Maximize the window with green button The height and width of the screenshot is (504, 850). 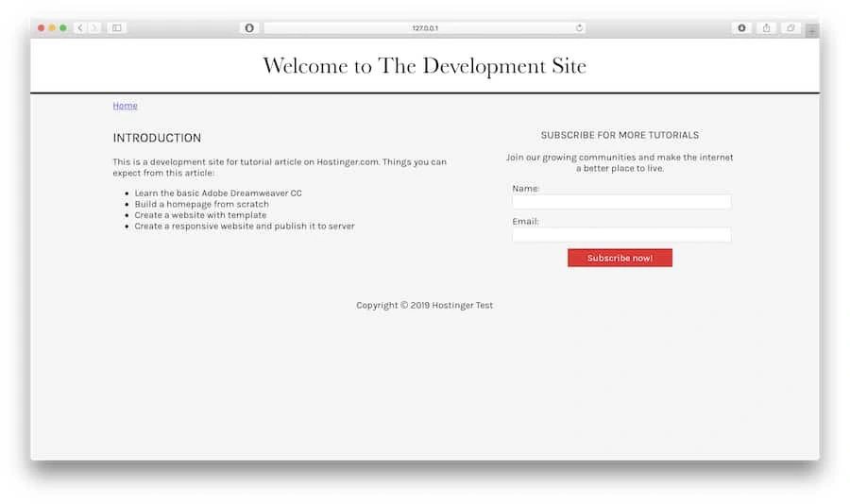[63, 27]
